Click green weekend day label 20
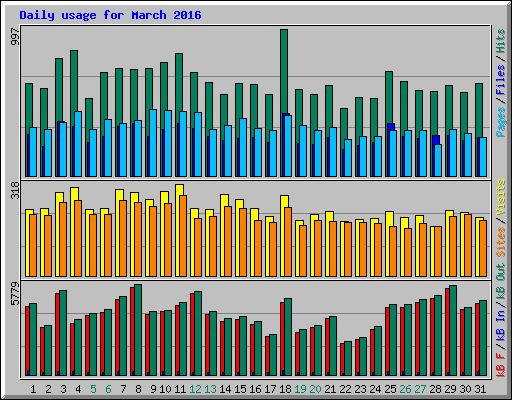The image size is (512, 400). click(x=315, y=389)
